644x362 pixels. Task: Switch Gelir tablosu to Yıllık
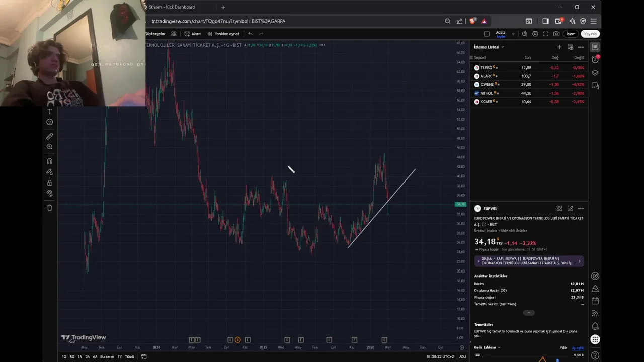click(x=563, y=348)
